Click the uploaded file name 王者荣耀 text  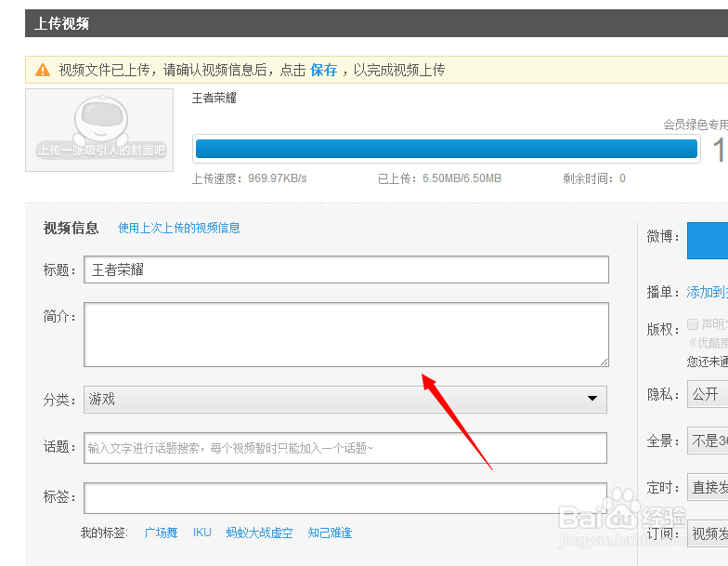[214, 99]
